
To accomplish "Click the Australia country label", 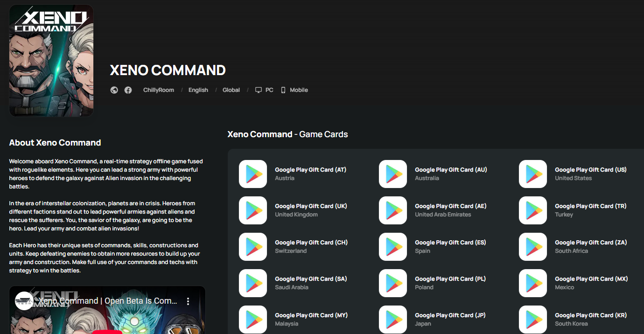I will point(427,178).
